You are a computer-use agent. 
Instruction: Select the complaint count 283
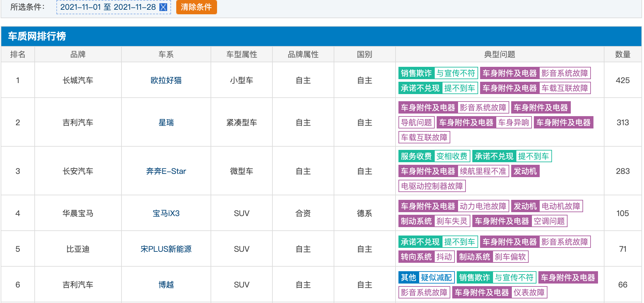pos(623,171)
